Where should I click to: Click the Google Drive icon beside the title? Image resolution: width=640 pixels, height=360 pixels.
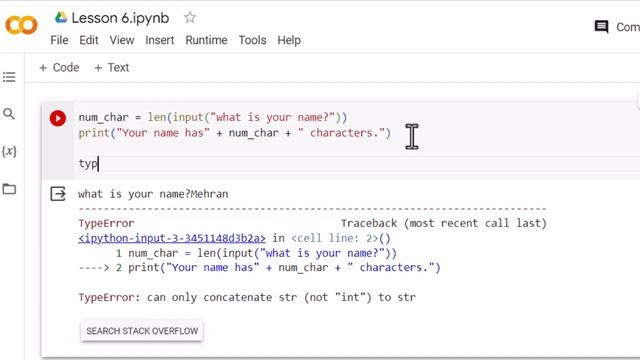click(61, 18)
